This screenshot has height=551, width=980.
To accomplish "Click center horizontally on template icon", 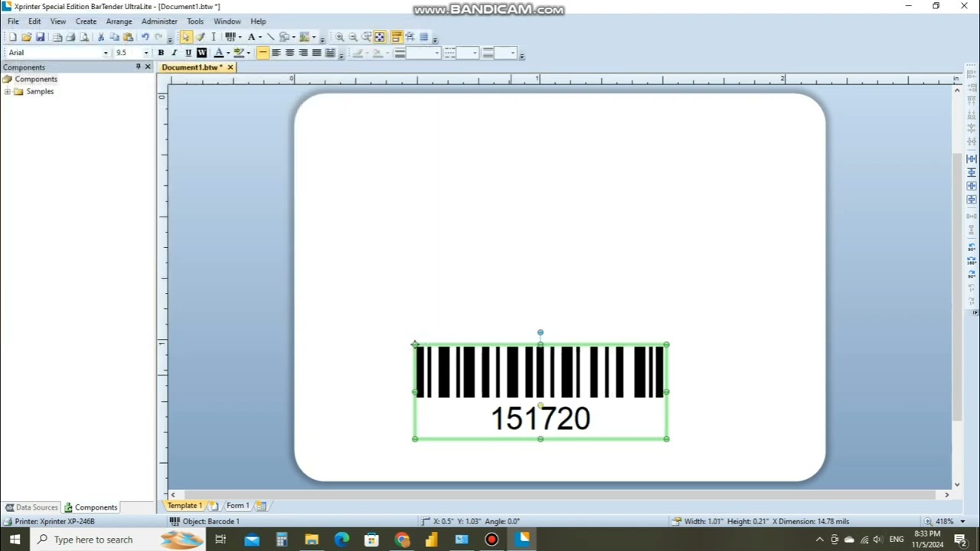I will click(972, 158).
